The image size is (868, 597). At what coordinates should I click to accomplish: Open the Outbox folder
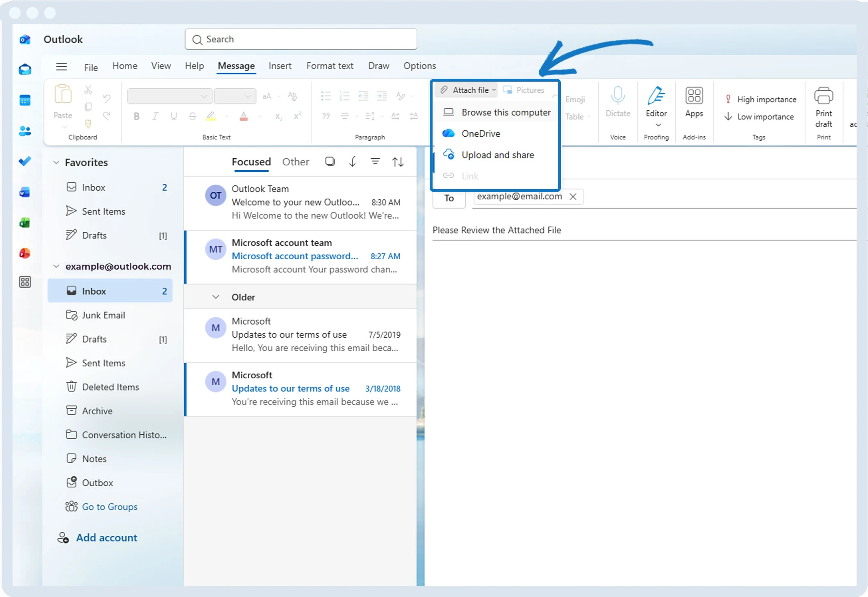coord(110,483)
